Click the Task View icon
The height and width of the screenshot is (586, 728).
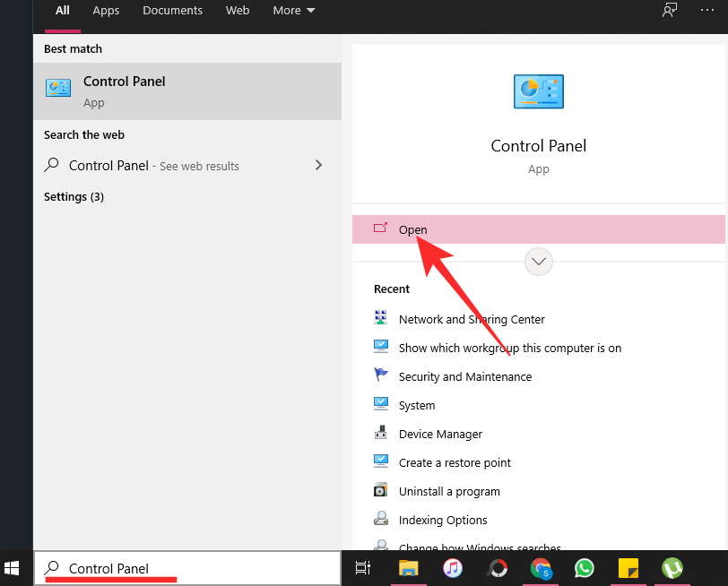click(x=363, y=567)
